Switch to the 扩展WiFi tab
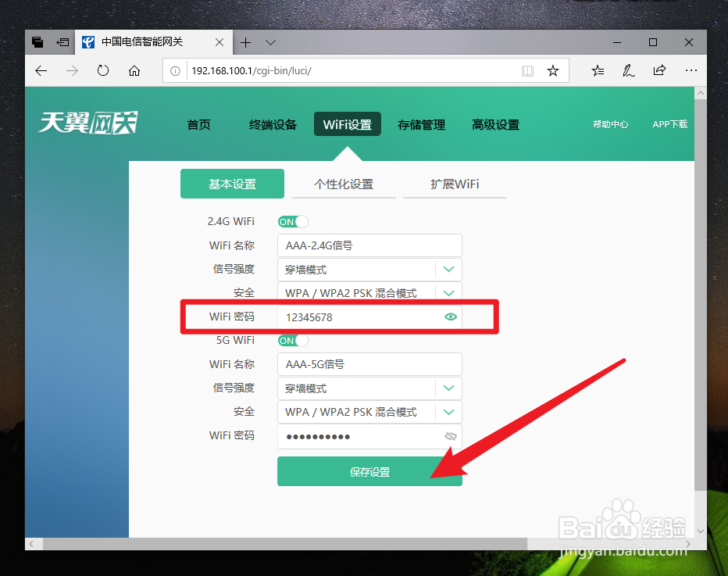The image size is (728, 576). (455, 184)
